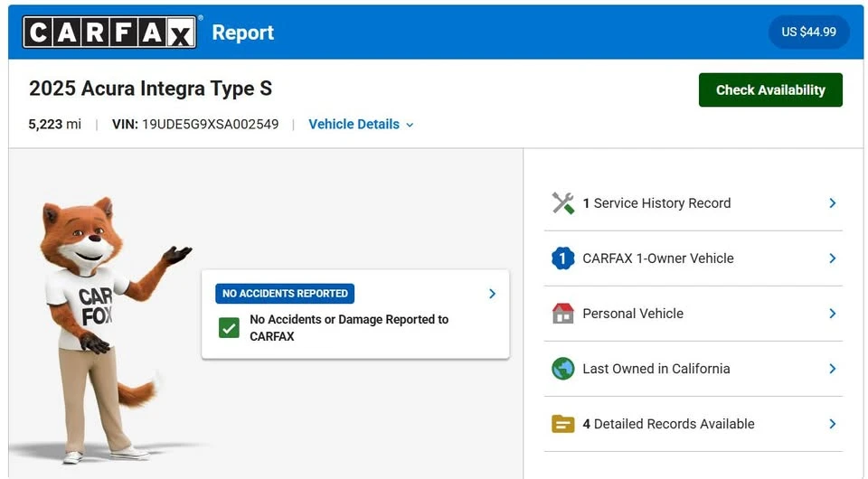Screen dimensions: 868x479
Task: Open chevron on No Accidents Reported card
Action: [x=492, y=294]
